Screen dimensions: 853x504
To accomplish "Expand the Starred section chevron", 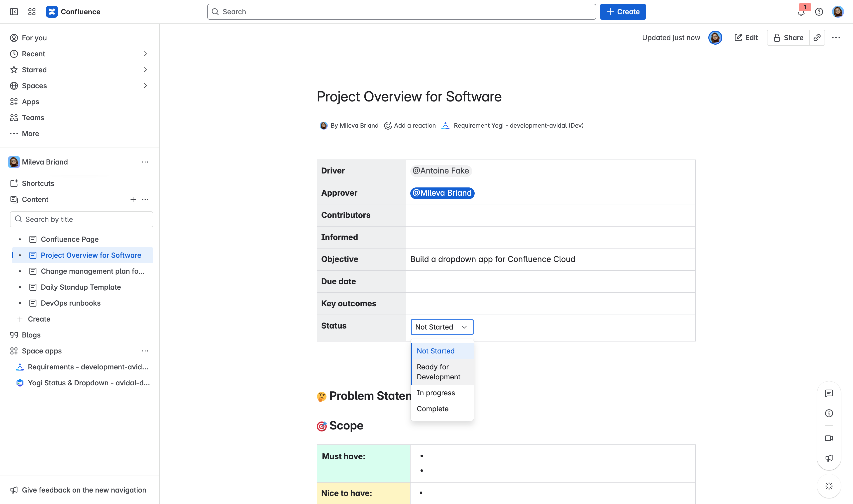I will (145, 70).
